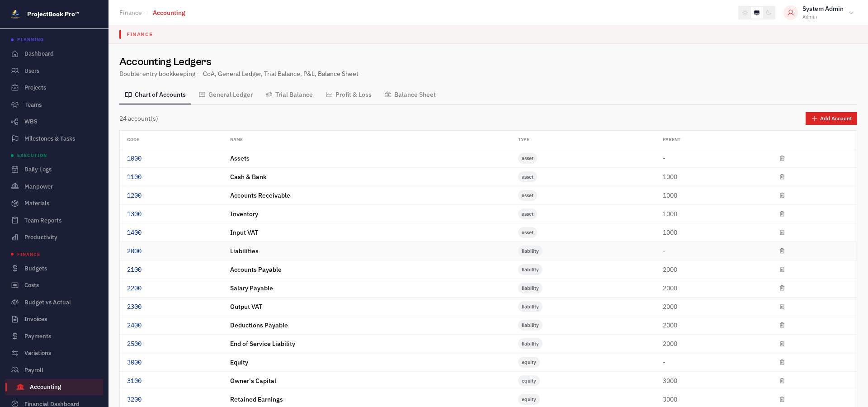Open account code 3100 link
The height and width of the screenshot is (407, 868).
click(134, 381)
